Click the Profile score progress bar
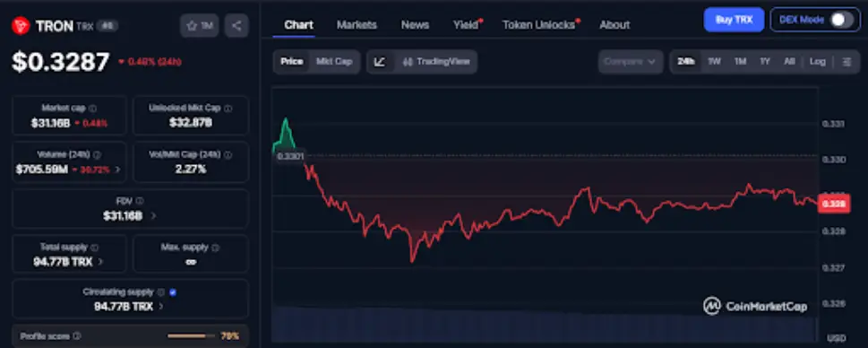Screen dimensions: 868x348 pos(191,335)
